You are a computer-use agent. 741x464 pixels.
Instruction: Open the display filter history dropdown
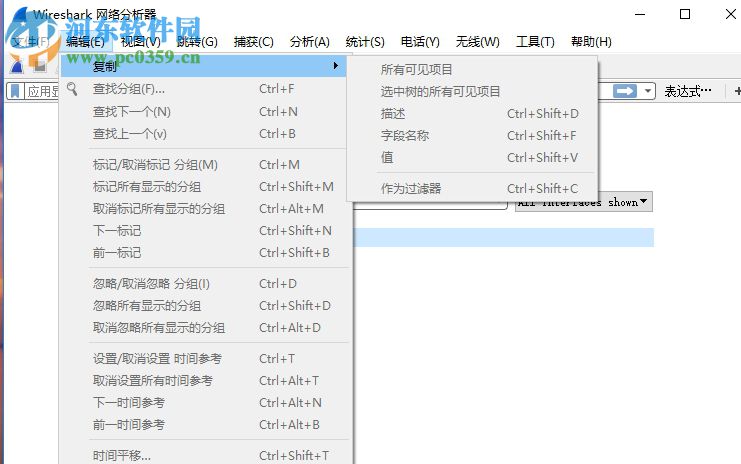pyautogui.click(x=648, y=91)
